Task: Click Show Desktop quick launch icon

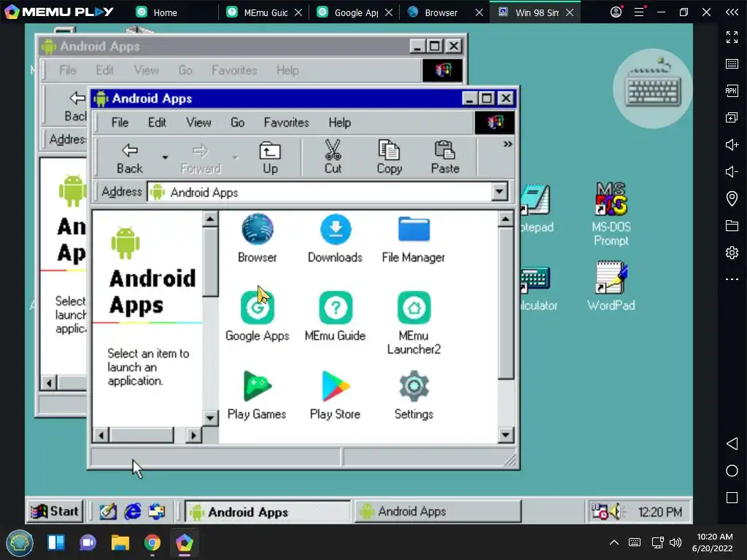Action: (x=108, y=511)
